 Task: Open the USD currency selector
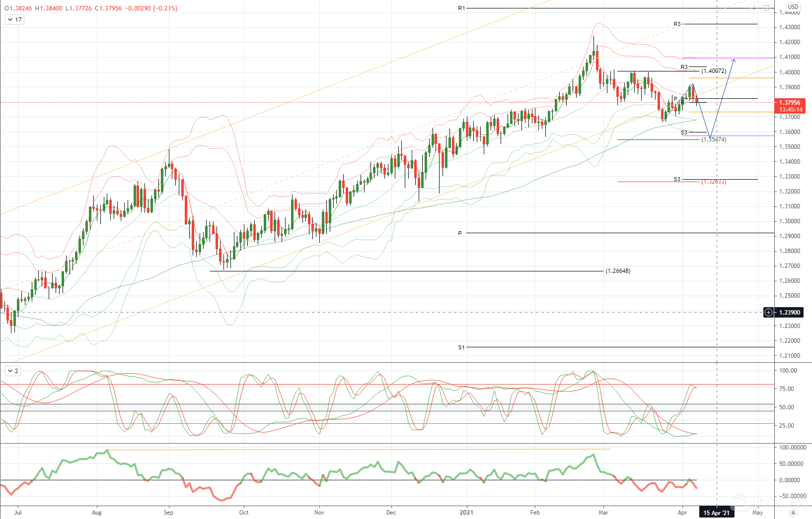(793, 7)
